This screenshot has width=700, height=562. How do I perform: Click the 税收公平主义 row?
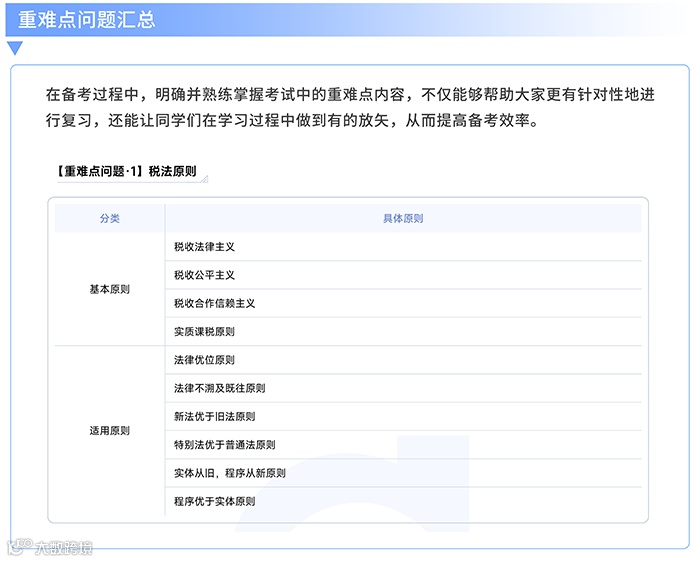tap(403, 275)
